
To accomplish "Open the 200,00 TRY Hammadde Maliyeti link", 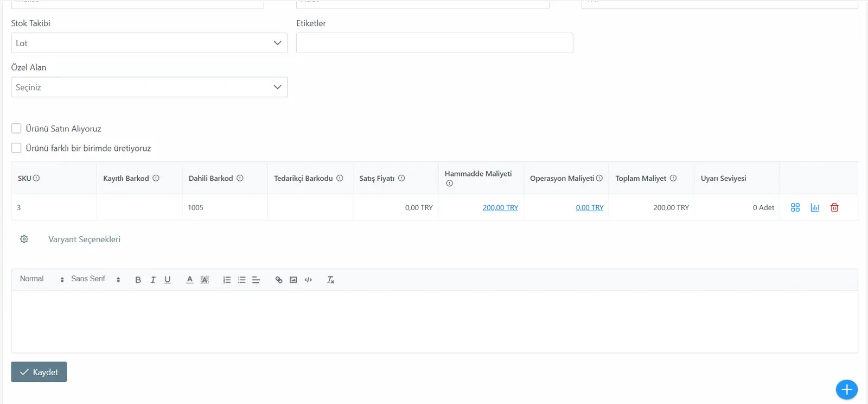I will click(x=500, y=207).
